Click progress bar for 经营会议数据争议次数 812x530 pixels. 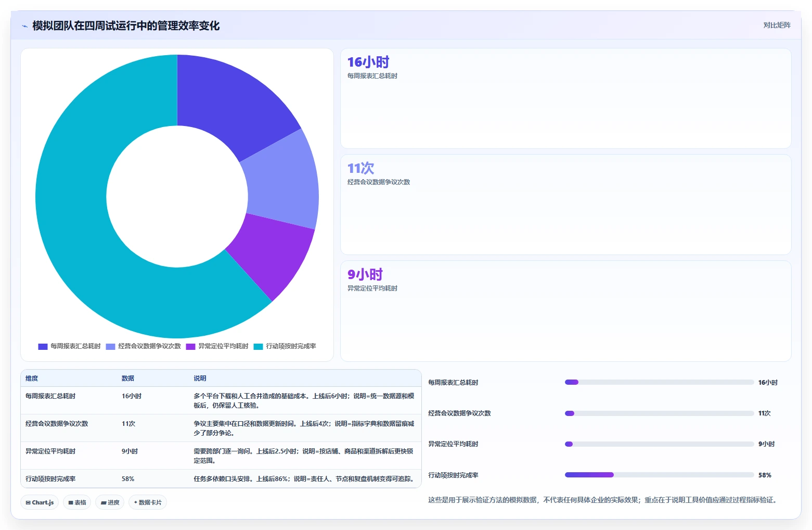pyautogui.click(x=659, y=413)
